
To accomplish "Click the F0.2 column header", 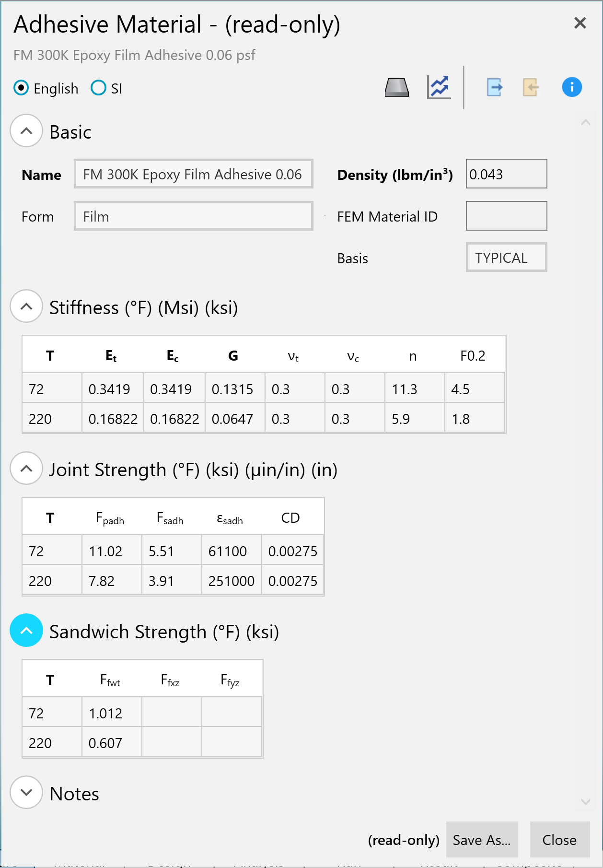I will (x=473, y=355).
